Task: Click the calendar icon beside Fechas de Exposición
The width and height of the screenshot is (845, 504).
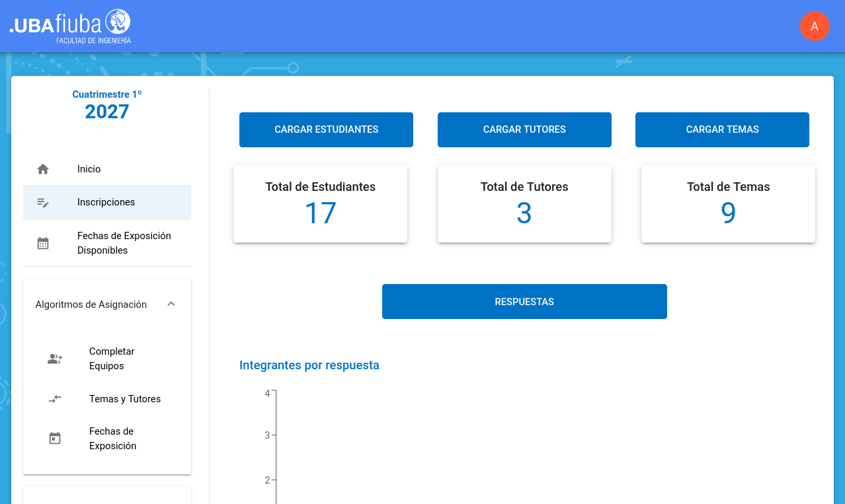Action: [x=55, y=439]
